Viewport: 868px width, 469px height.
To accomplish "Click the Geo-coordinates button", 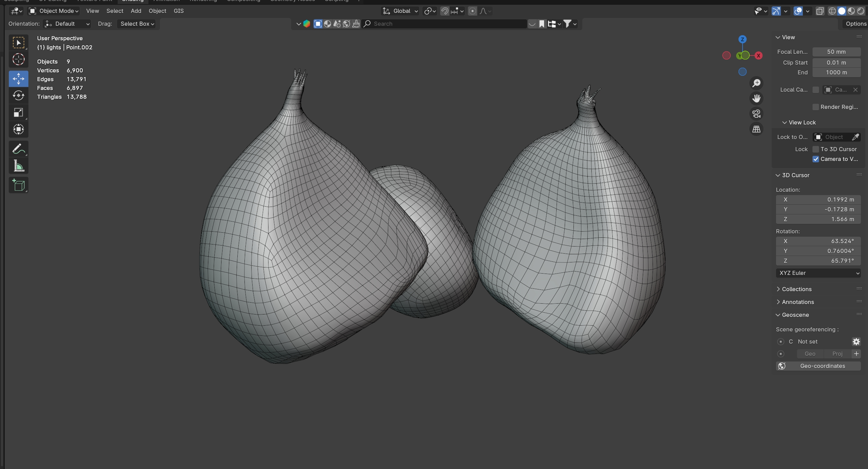I will click(x=818, y=366).
